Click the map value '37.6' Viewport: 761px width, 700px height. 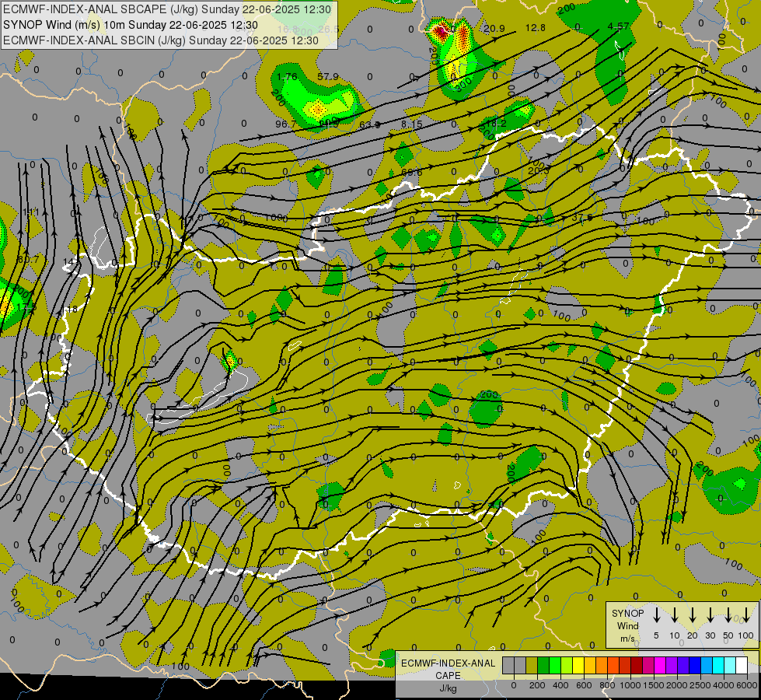coord(581,218)
